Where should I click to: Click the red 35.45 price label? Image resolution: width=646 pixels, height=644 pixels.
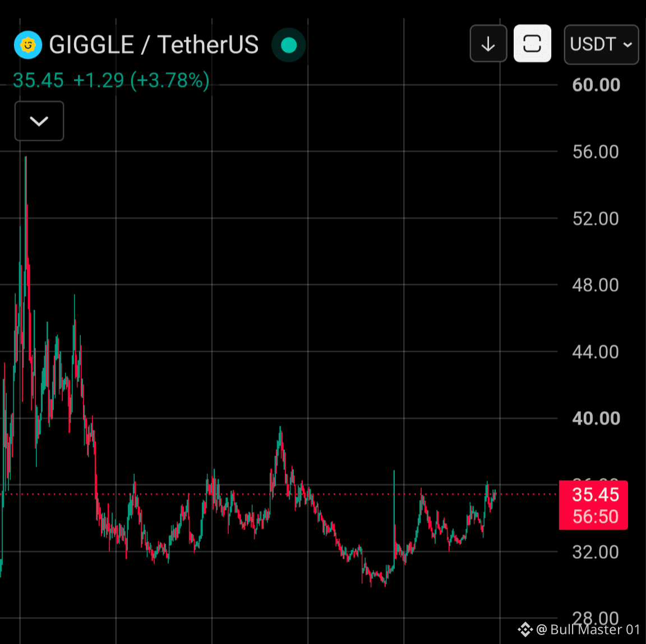click(x=596, y=494)
